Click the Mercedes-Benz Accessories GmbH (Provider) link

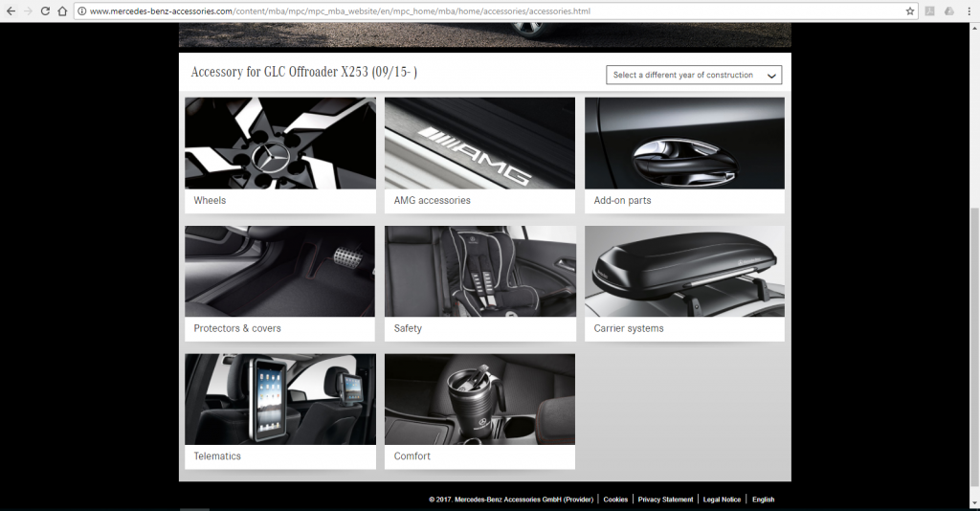523,500
